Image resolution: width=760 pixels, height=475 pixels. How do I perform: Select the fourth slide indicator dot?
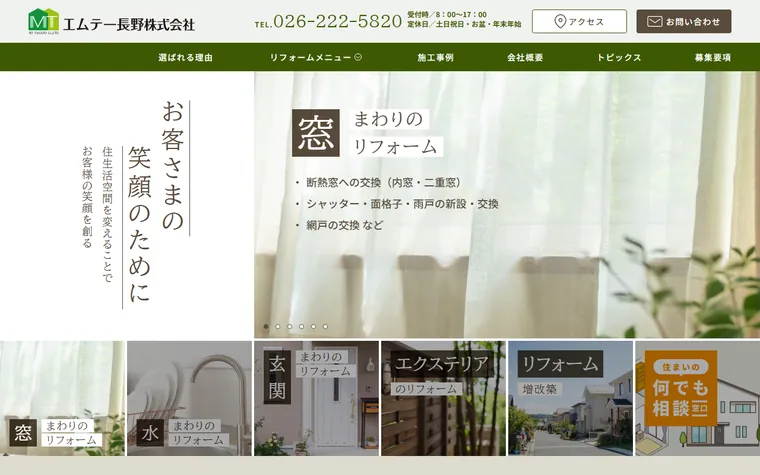pyautogui.click(x=301, y=327)
